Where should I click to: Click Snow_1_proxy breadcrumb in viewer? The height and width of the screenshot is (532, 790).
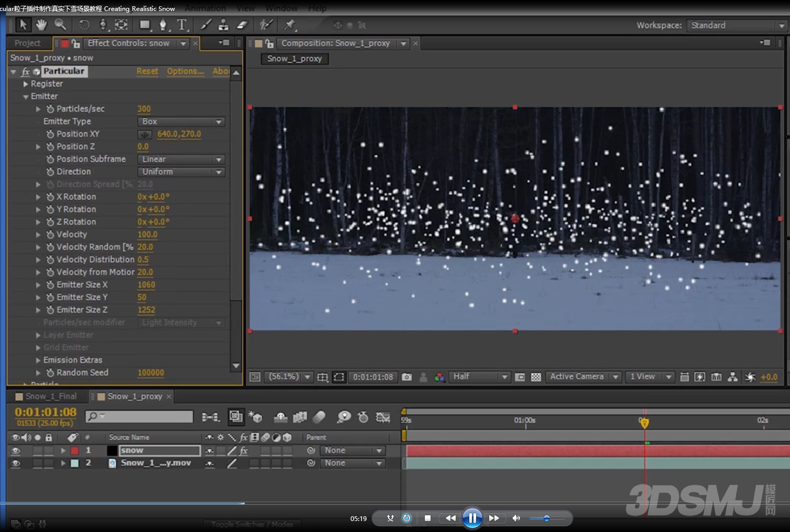pos(295,59)
